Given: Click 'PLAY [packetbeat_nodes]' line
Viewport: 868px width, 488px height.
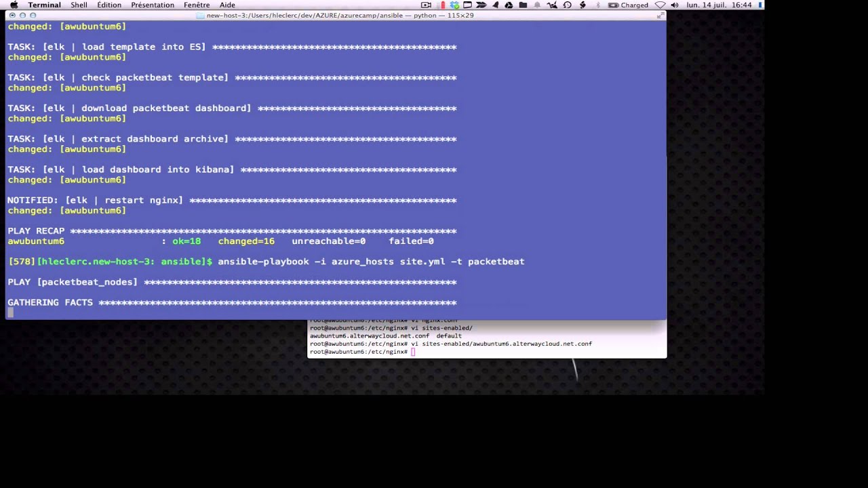Looking at the screenshot, I should [x=232, y=282].
